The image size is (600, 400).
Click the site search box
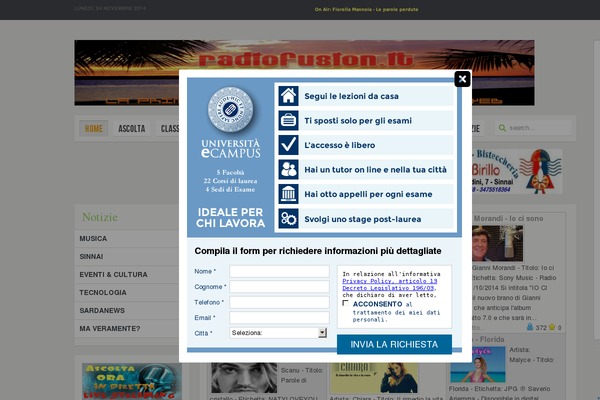click(x=533, y=128)
